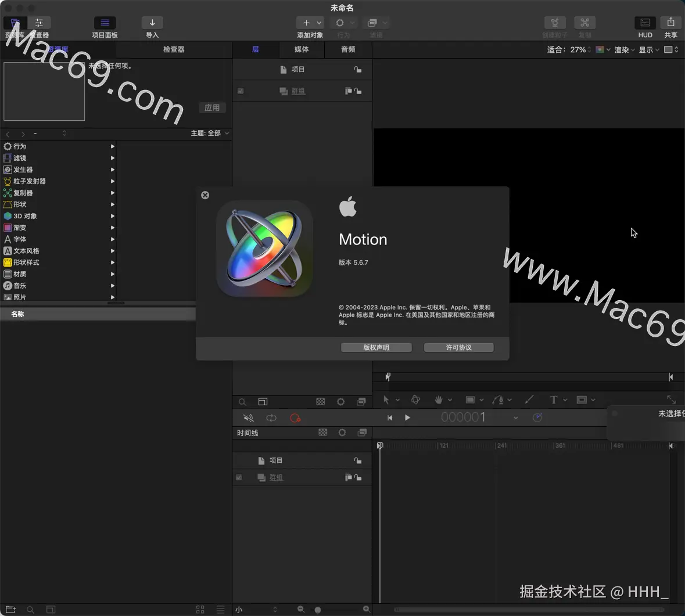This screenshot has width=685, height=616.
Task: Toggle audio mute in transport controls
Action: click(x=248, y=418)
